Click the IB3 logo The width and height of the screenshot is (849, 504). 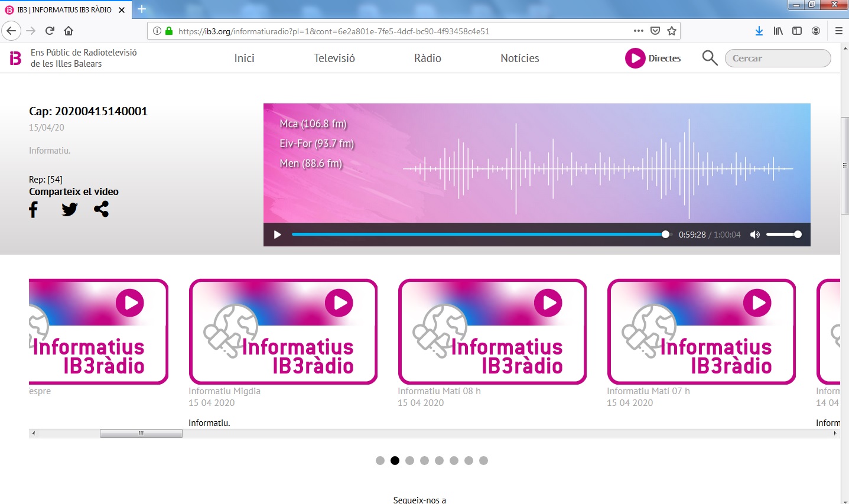click(x=15, y=58)
